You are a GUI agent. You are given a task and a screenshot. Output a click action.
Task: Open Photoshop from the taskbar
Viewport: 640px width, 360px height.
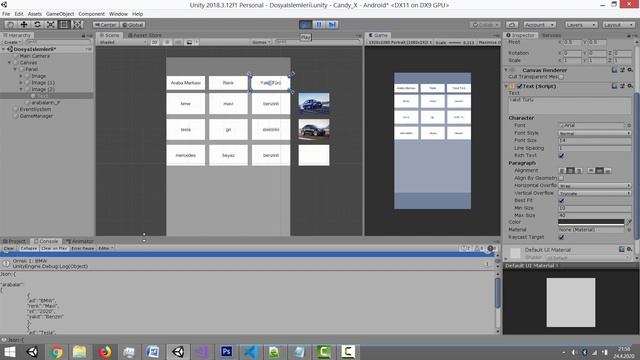click(226, 351)
